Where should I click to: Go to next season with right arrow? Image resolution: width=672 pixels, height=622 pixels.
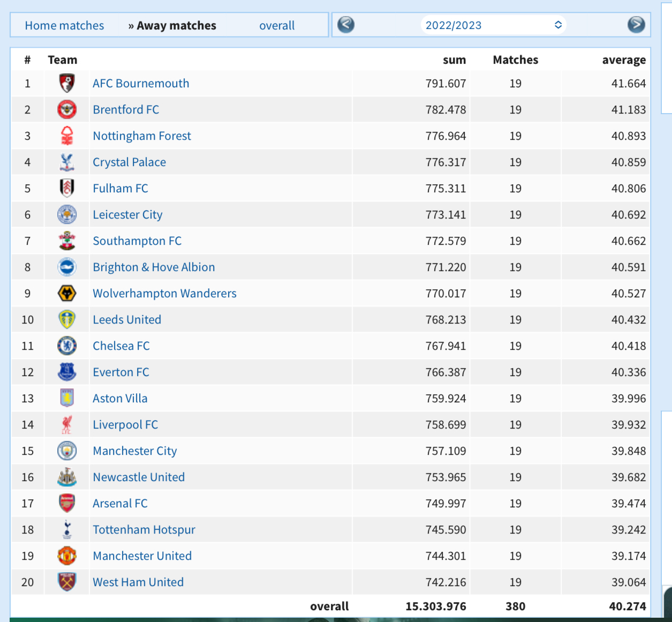click(636, 25)
